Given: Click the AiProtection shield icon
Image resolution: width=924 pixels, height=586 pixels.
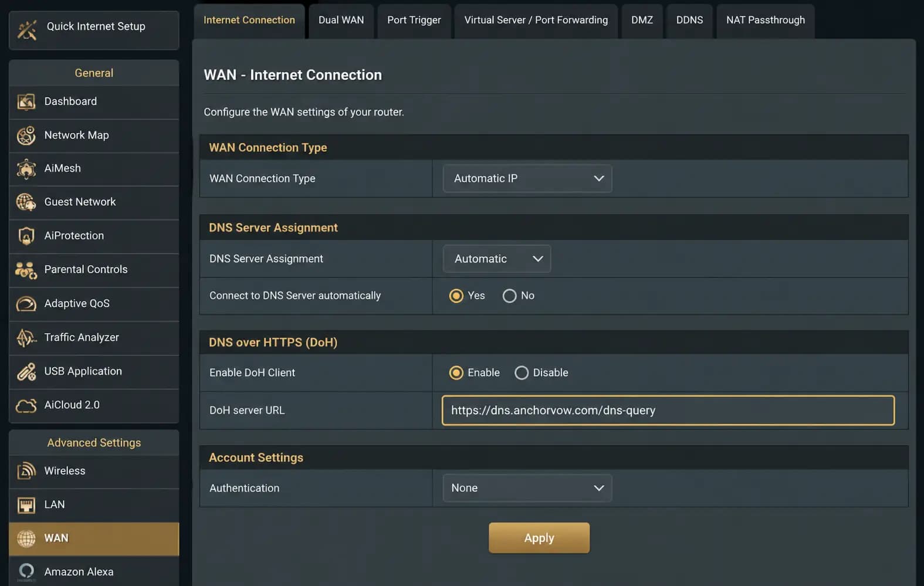Looking at the screenshot, I should (x=26, y=236).
